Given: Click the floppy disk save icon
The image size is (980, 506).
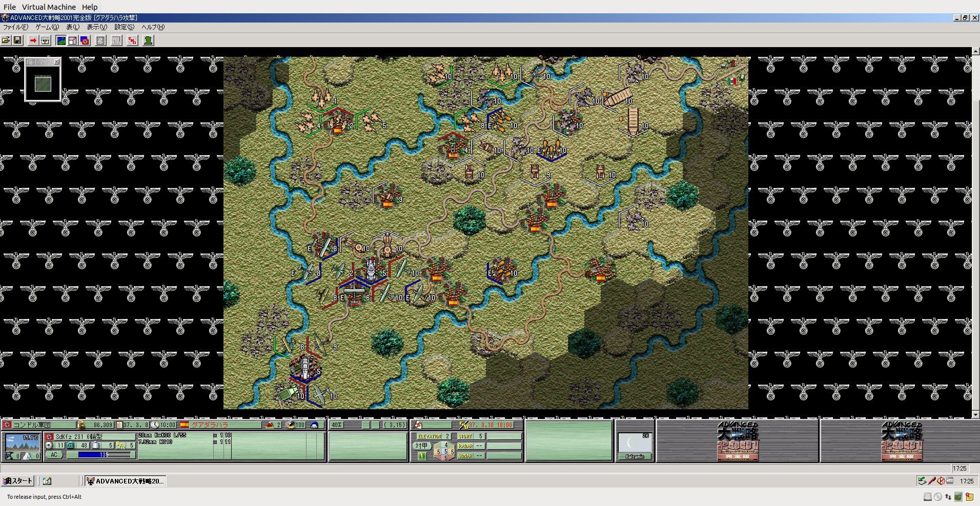Looking at the screenshot, I should (17, 40).
